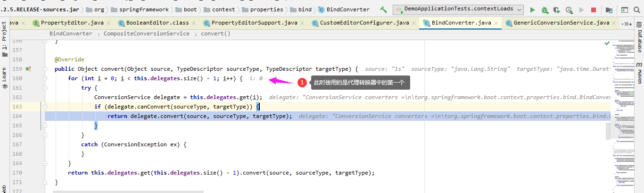
Task: Click CompositeConversionService in the editor breadcrumb
Action: point(147,34)
